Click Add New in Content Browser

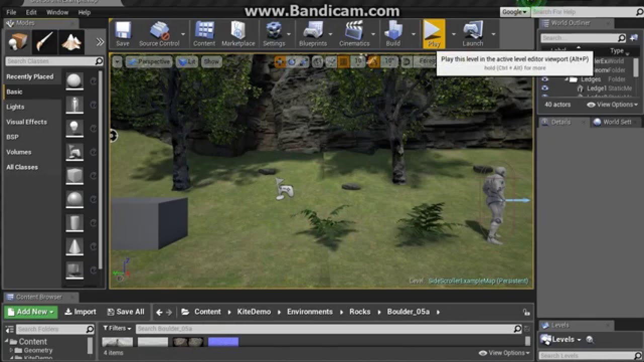click(x=31, y=312)
